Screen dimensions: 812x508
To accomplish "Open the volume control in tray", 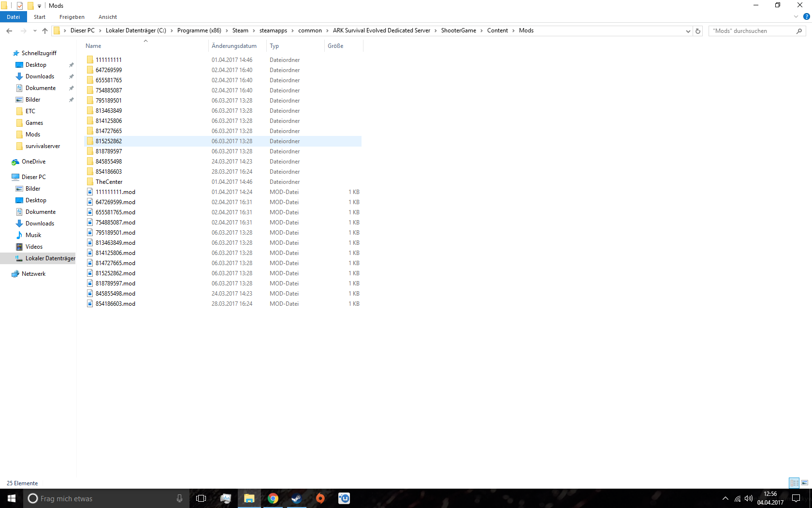I will click(749, 498).
